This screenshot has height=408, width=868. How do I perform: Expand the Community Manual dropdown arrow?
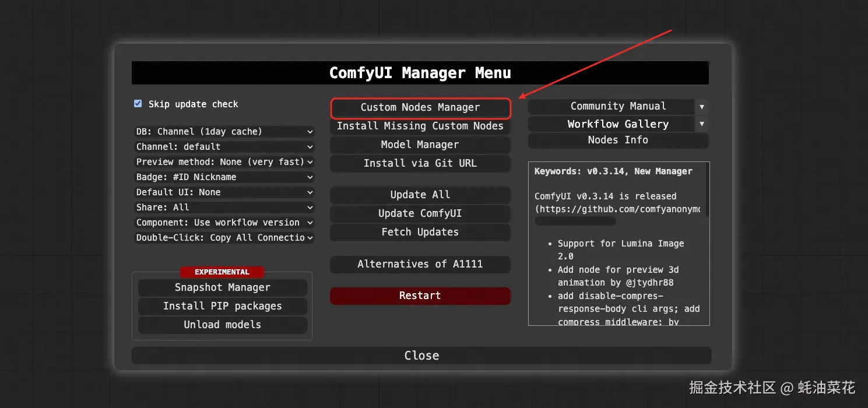pyautogui.click(x=701, y=106)
